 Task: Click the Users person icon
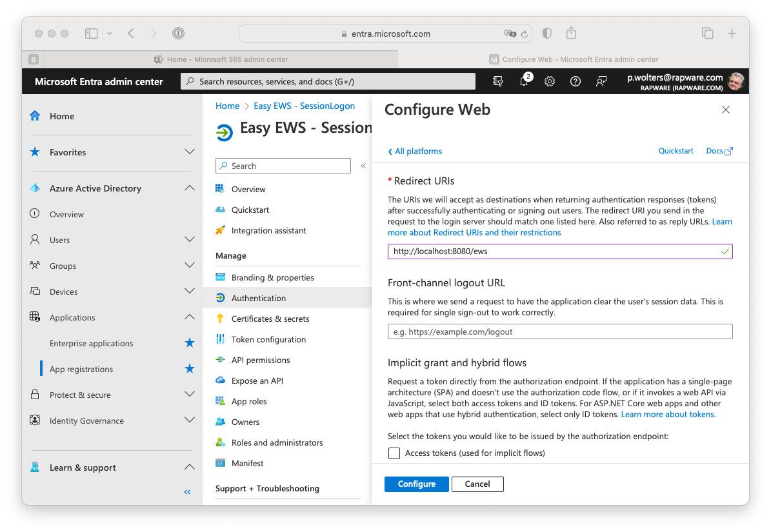coord(35,240)
